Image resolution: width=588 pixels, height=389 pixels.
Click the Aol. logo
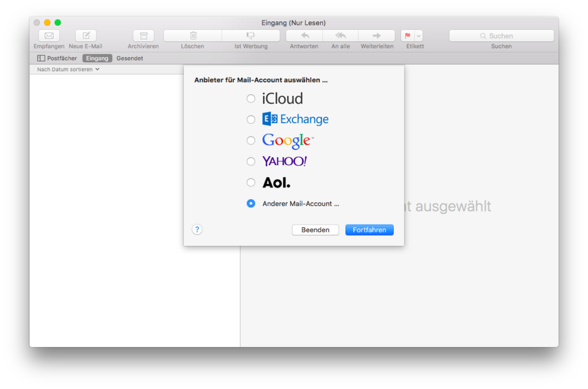tap(277, 183)
